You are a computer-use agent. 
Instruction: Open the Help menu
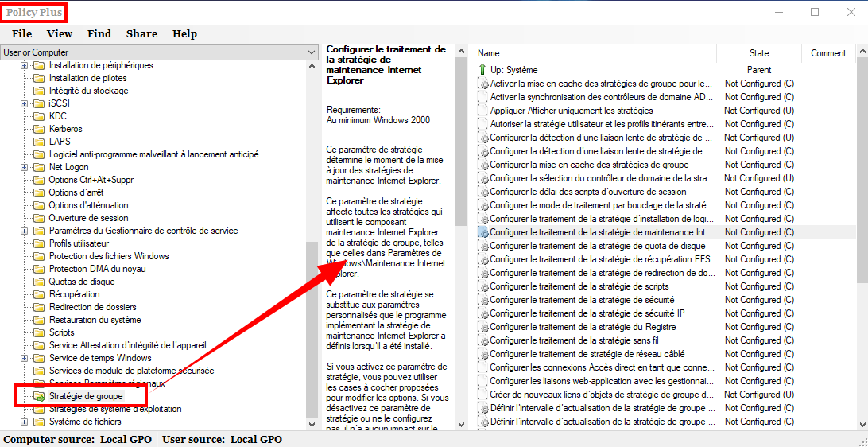[x=184, y=33]
